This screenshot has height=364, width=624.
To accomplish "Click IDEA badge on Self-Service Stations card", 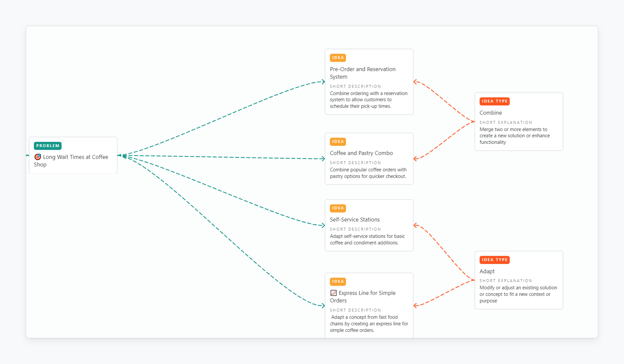I will [x=338, y=208].
